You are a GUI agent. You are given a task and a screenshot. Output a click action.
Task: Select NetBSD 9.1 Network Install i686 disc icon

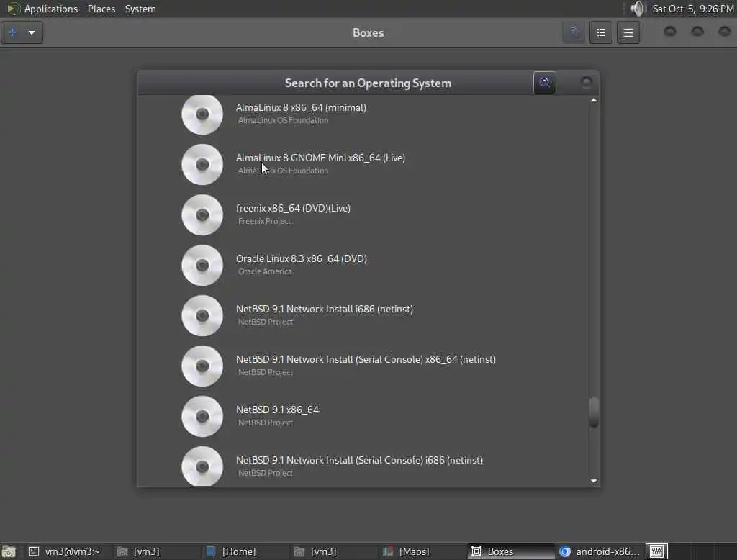pyautogui.click(x=202, y=315)
